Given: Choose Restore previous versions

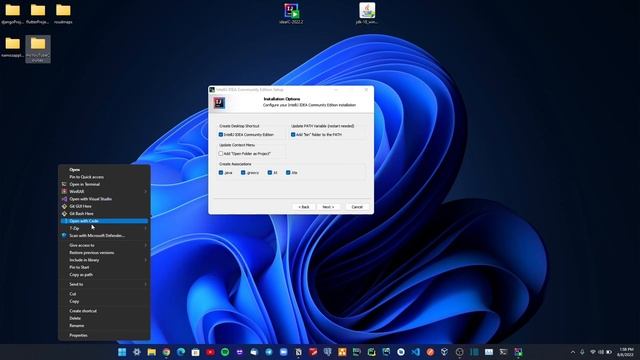Looking at the screenshot, I should pos(104,253).
